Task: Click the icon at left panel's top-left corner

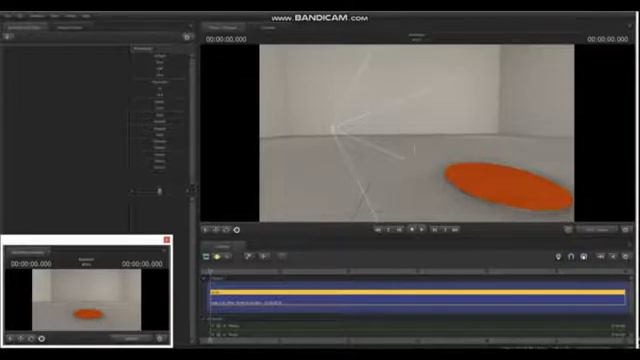Action: [x=8, y=37]
